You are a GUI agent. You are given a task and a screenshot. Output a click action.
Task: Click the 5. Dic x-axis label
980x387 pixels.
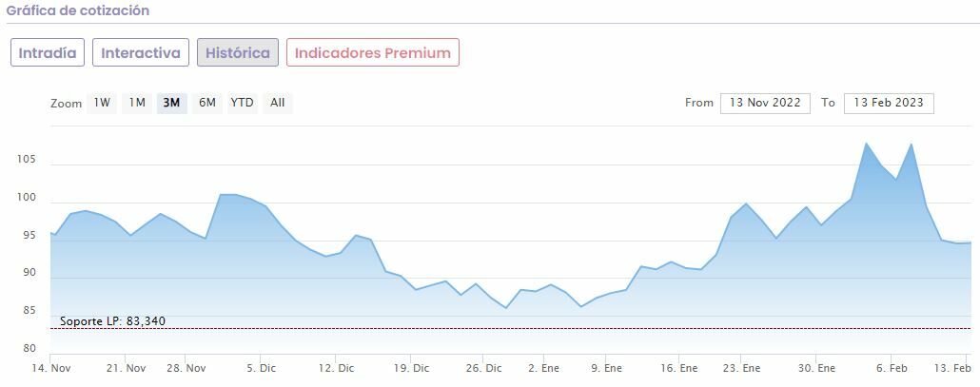[x=261, y=368]
